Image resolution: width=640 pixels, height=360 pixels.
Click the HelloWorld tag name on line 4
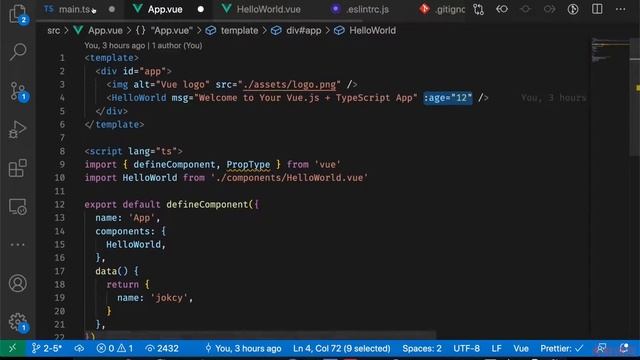coord(139,98)
